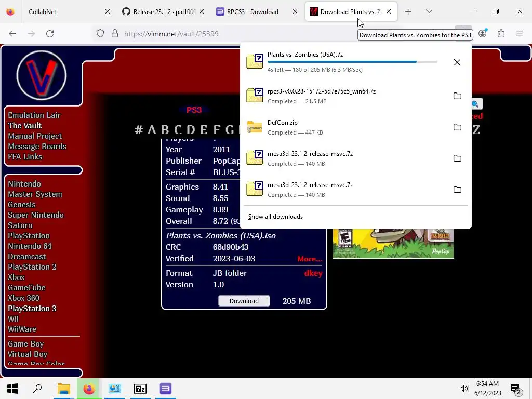This screenshot has width=532, height=399.
Task: Click the purple RPCS3 taskbar icon
Action: [x=166, y=389]
